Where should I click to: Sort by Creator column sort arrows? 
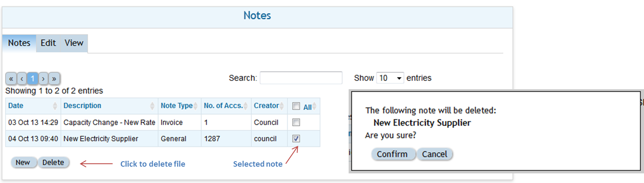pyautogui.click(x=283, y=106)
